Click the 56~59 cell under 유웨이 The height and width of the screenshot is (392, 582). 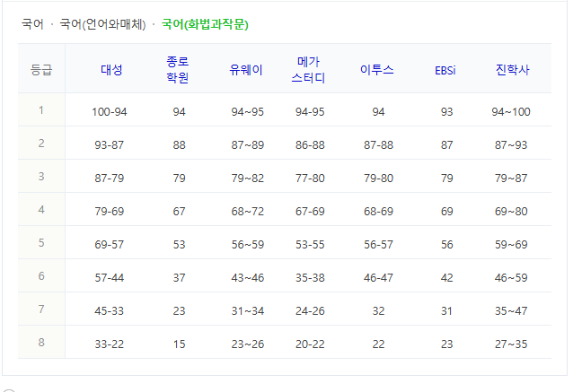tap(247, 244)
